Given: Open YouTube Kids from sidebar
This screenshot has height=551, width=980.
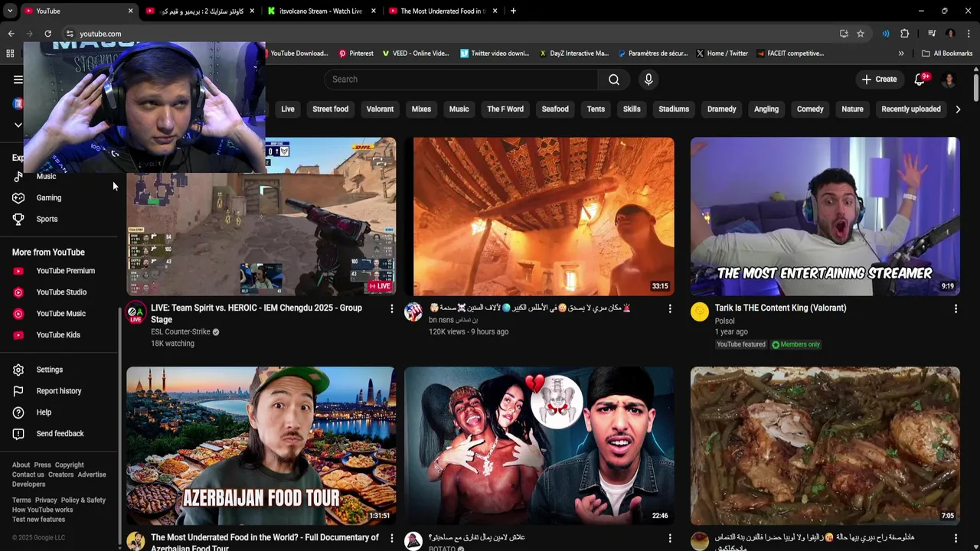Looking at the screenshot, I should [x=59, y=335].
